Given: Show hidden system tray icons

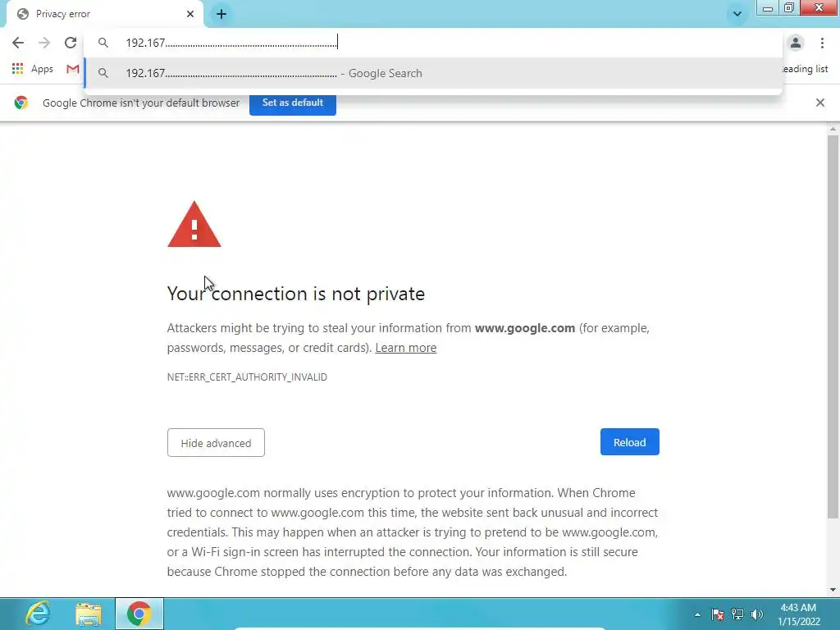Looking at the screenshot, I should click(x=697, y=614).
